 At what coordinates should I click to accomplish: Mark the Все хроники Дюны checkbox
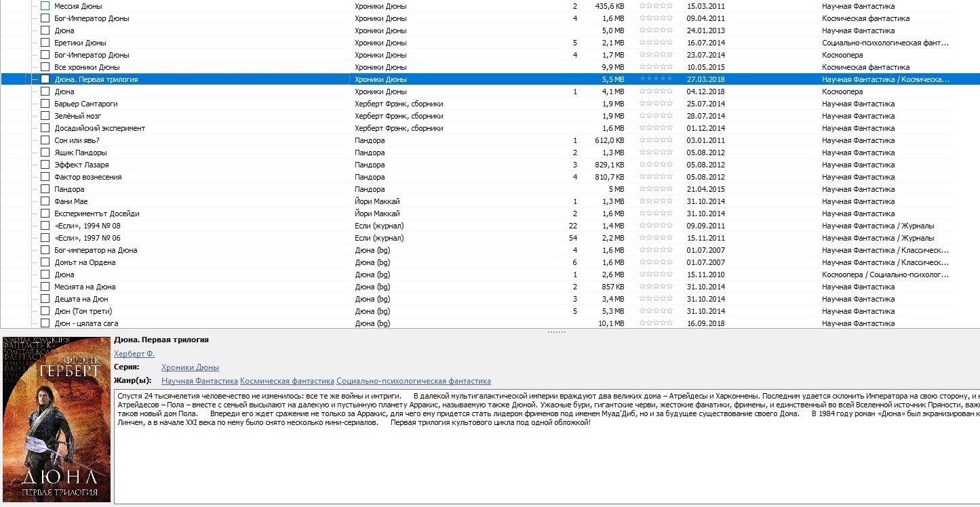(45, 67)
